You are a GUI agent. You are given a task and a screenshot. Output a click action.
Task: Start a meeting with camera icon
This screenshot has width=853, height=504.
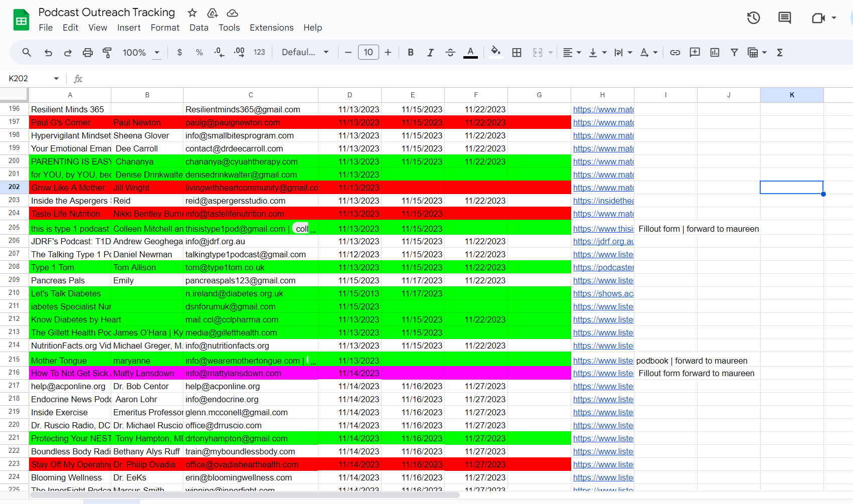pyautogui.click(x=818, y=18)
